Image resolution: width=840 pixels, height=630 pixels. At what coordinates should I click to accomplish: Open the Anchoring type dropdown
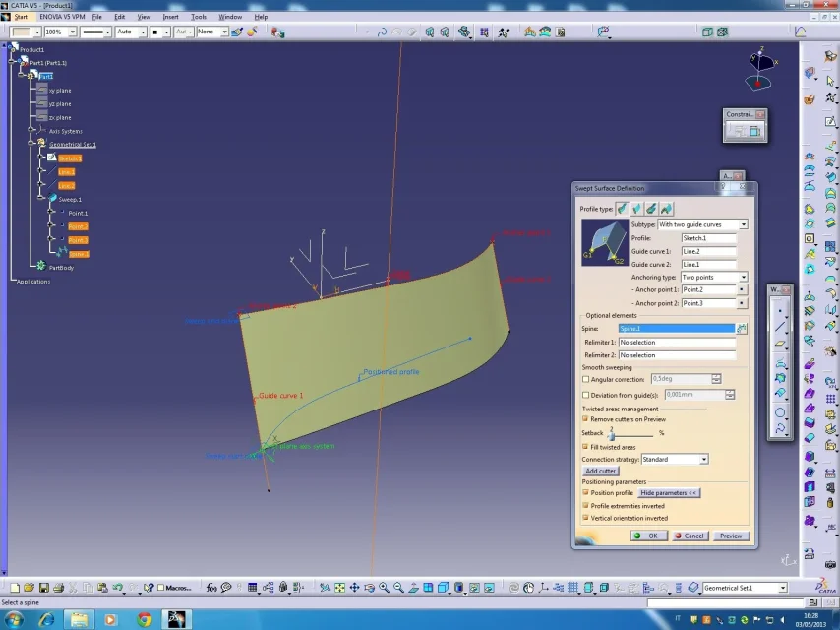742,277
